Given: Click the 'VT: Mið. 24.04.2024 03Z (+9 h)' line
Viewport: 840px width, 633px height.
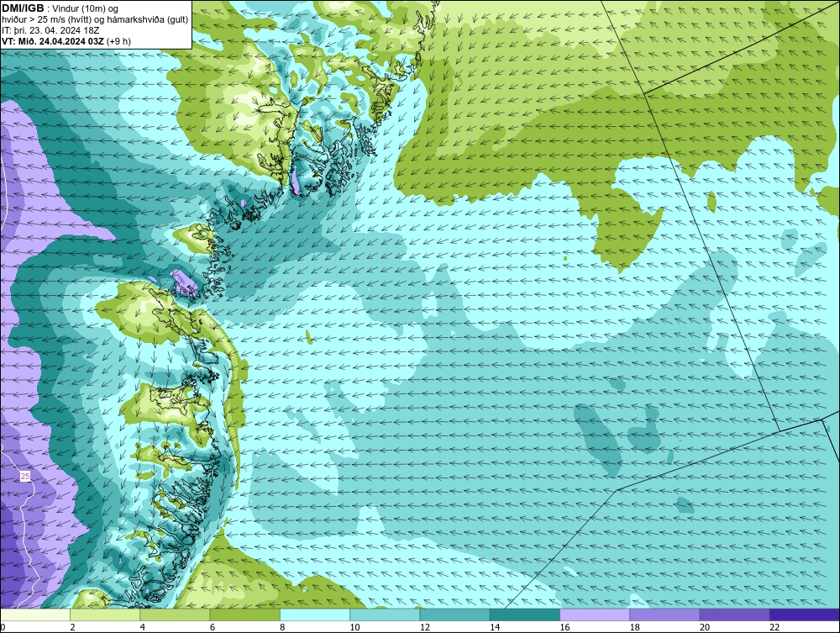Looking at the screenshot, I should click(66, 41).
